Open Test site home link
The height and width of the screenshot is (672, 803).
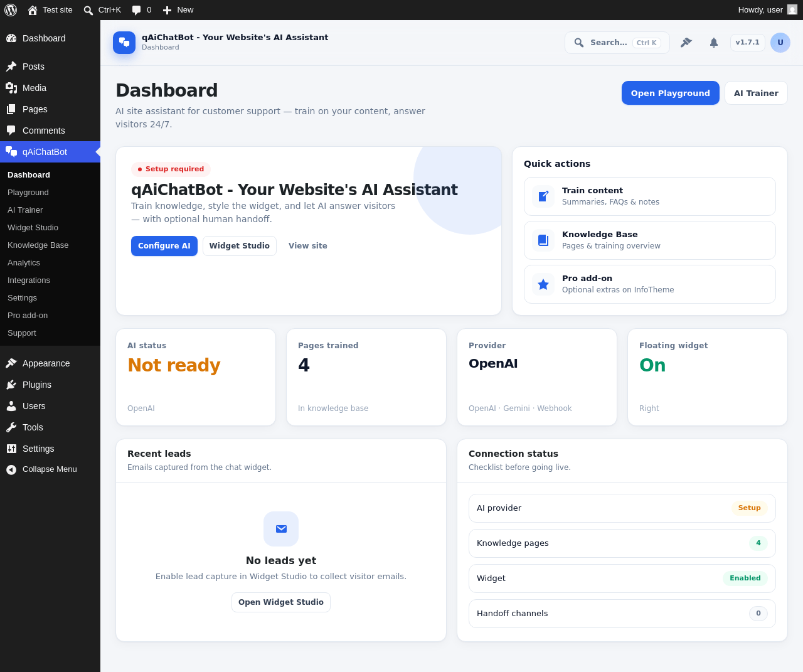[x=50, y=10]
